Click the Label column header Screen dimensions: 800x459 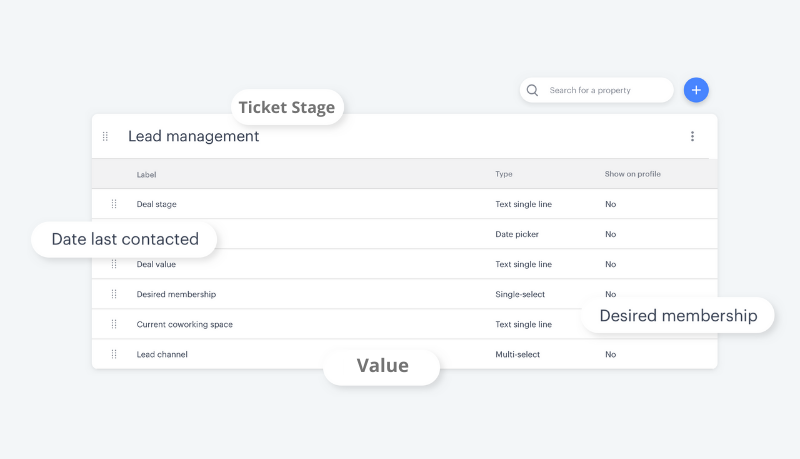click(146, 174)
